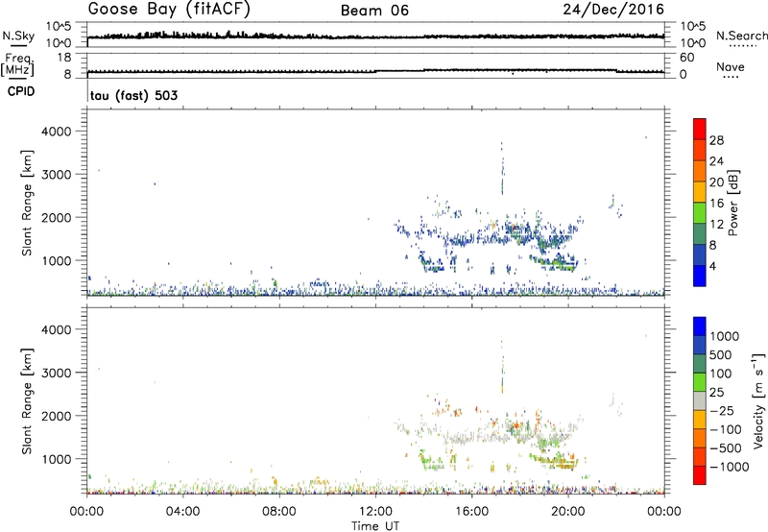Screen dimensions: 768x532
Task: Click the "Nave" legend label
Action: 731,67
